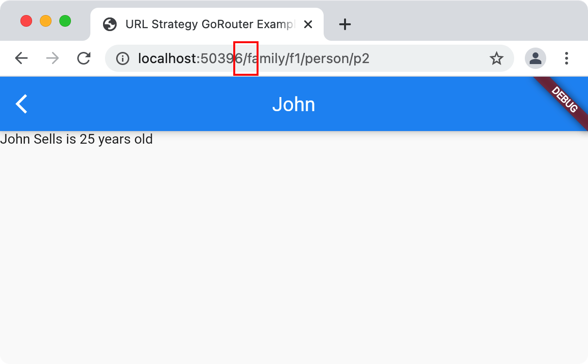
Task: Open a new tab with the plus button
Action: tap(345, 24)
